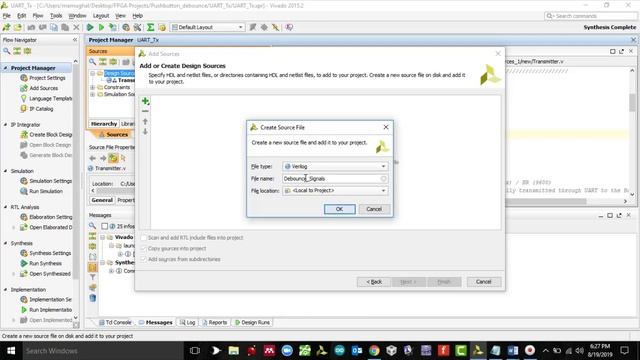Viewport: 640px width, 360px height.
Task: Click Chrome icon in Windows taskbar
Action: click(x=374, y=350)
